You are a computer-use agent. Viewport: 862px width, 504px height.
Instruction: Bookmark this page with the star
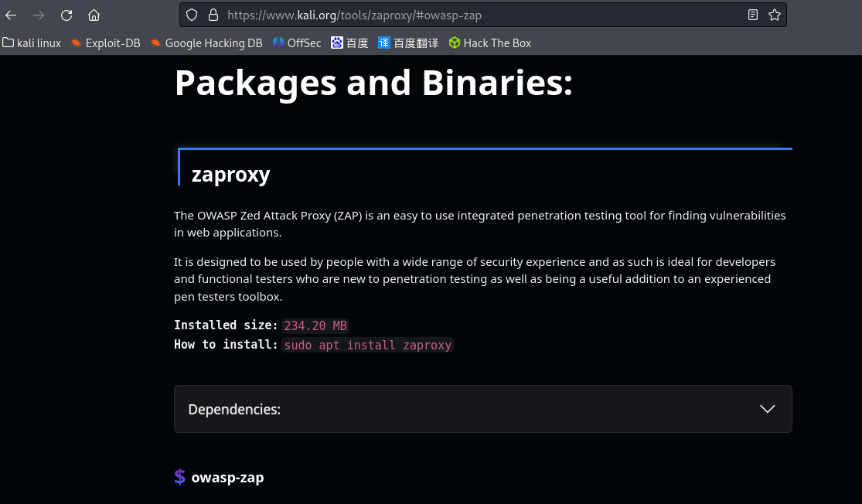click(775, 15)
